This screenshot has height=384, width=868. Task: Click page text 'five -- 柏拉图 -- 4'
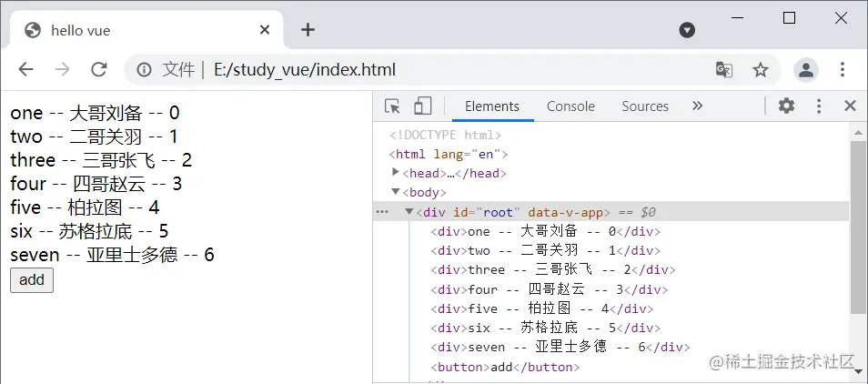pyautogui.click(x=86, y=207)
